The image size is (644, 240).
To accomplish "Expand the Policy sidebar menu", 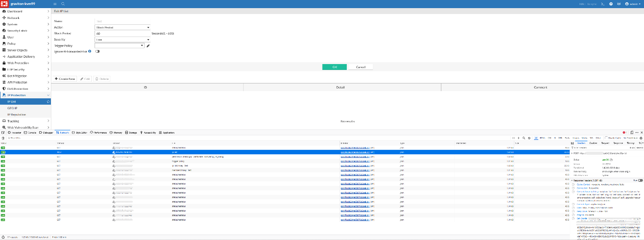I will click(25, 44).
